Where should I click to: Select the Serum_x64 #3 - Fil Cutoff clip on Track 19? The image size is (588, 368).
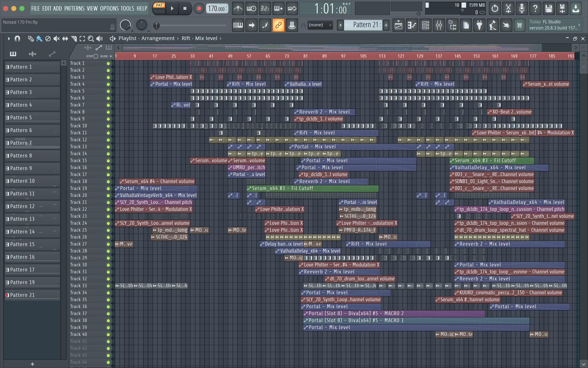tap(313, 189)
